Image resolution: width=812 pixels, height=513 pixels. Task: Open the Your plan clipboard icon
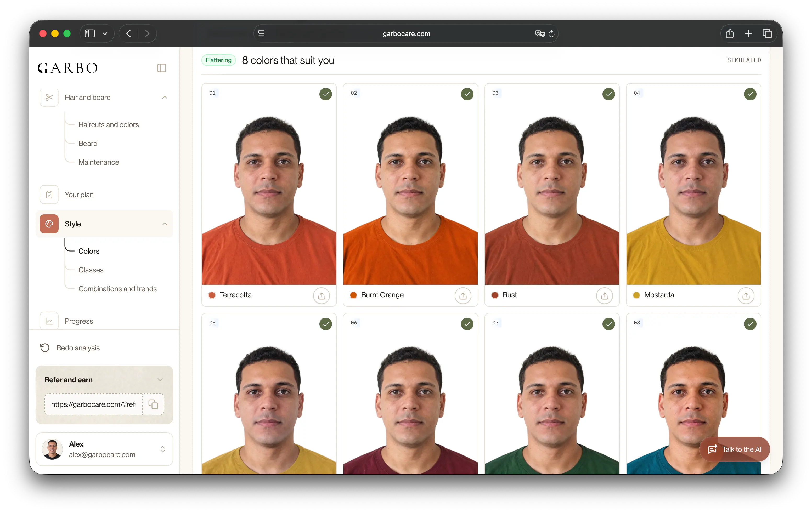[49, 195]
